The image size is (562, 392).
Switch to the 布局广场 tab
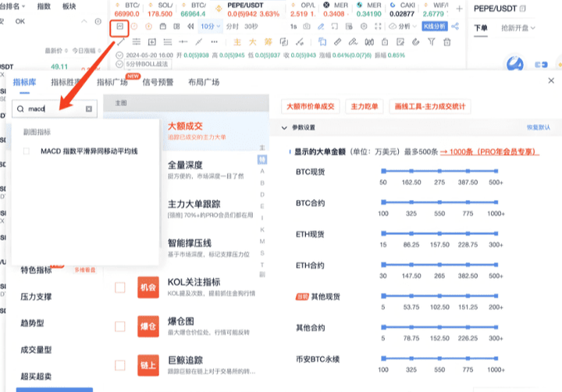click(204, 82)
